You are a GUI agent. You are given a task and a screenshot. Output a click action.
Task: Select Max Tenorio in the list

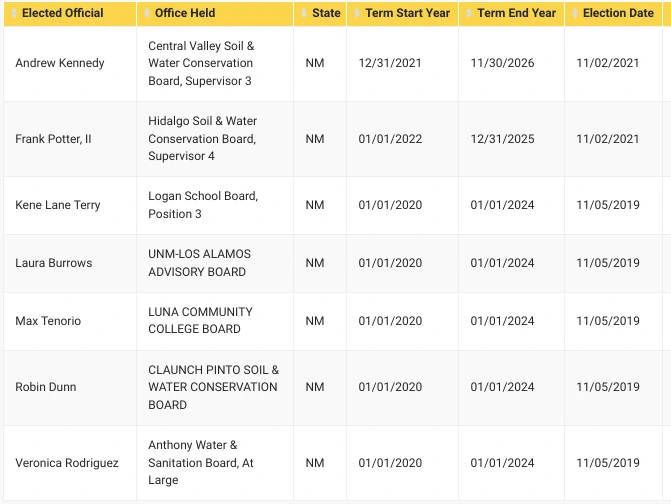coord(48,321)
